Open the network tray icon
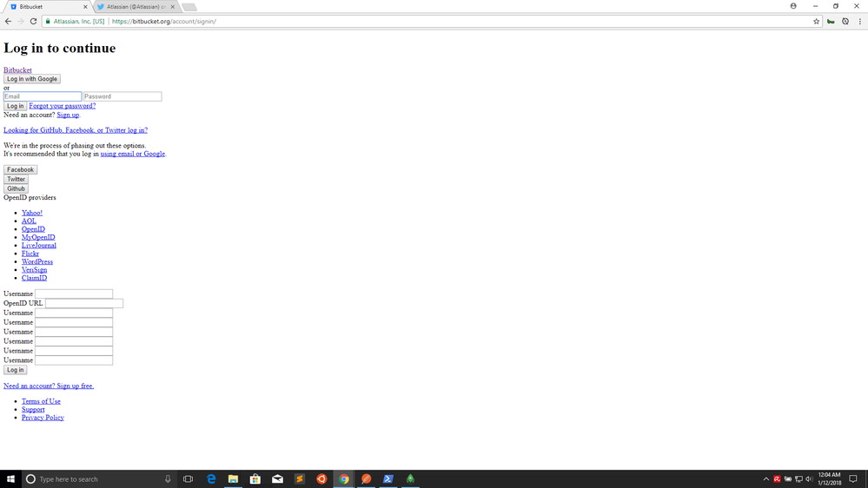868x488 pixels. tap(798, 479)
